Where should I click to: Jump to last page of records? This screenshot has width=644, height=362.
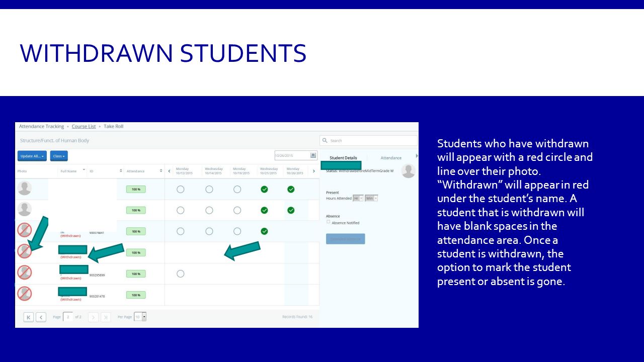[106, 317]
